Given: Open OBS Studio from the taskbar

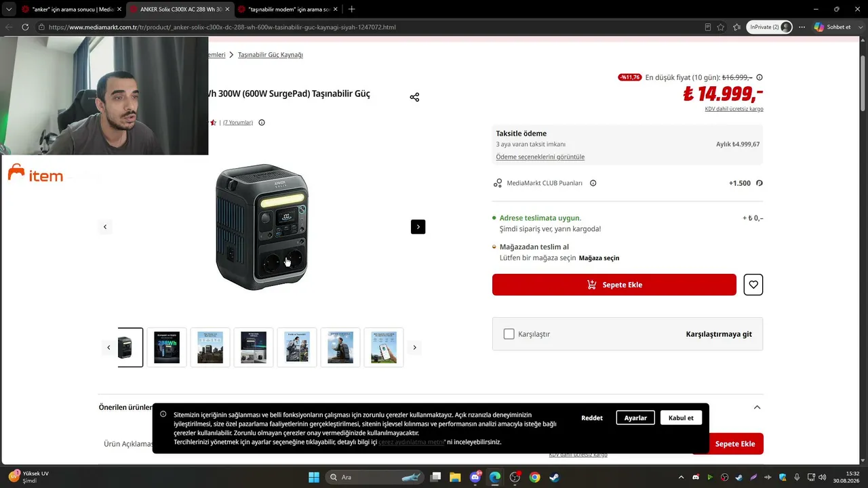Looking at the screenshot, I should click(515, 477).
